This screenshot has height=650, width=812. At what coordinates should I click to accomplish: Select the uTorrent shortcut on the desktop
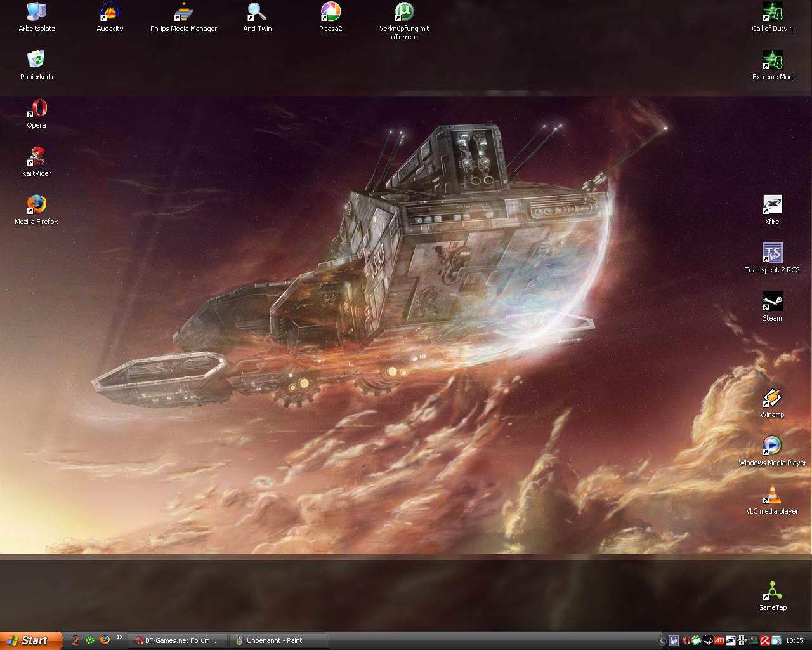(404, 21)
